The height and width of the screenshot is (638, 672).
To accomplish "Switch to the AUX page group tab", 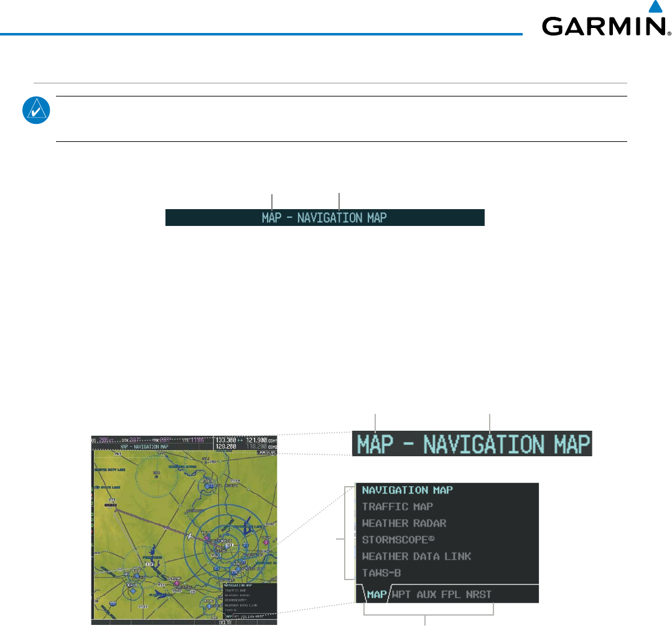I will [426, 594].
